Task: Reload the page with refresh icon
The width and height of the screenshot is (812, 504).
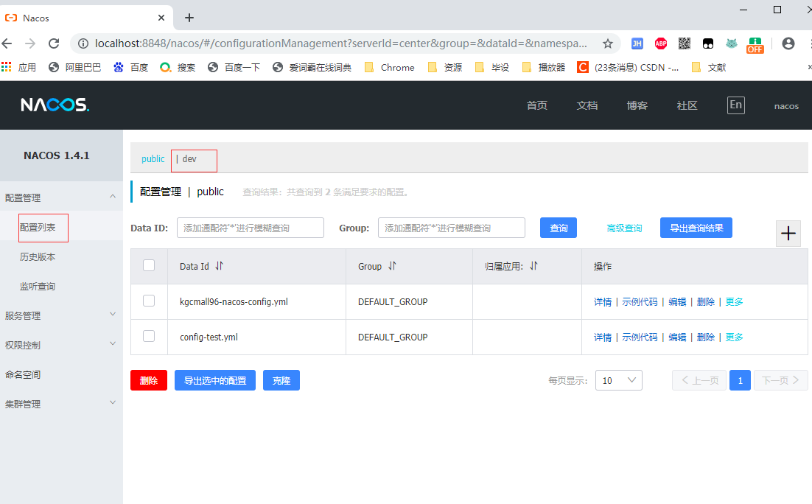Action: coord(54,43)
